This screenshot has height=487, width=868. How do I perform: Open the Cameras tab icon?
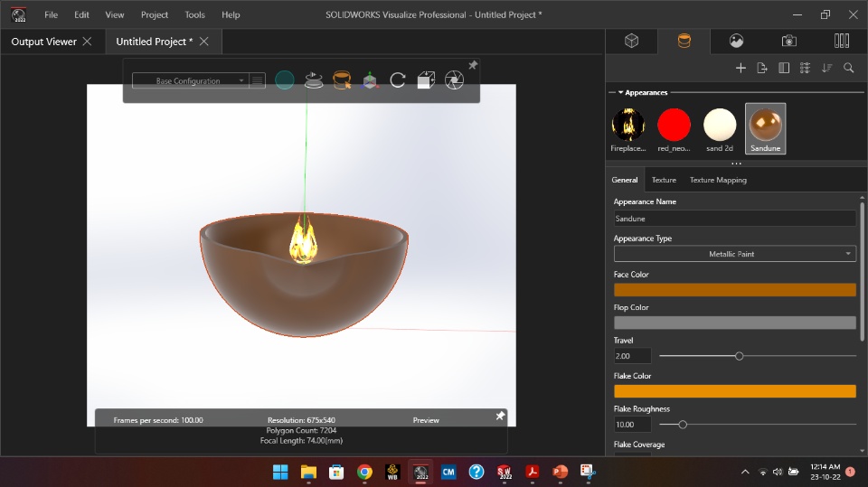[x=788, y=41]
